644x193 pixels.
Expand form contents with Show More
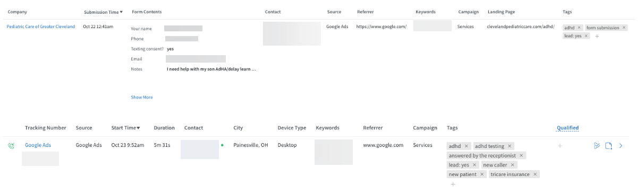coord(142,97)
